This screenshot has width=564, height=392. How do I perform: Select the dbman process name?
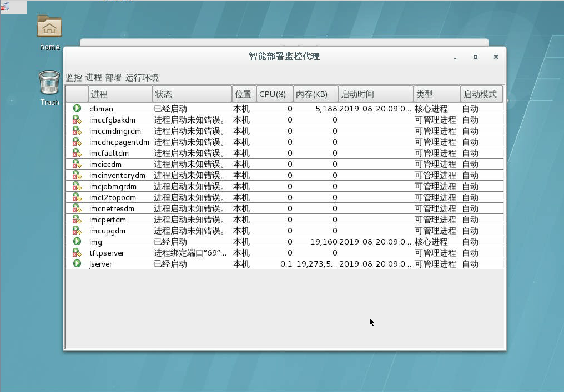click(x=101, y=109)
